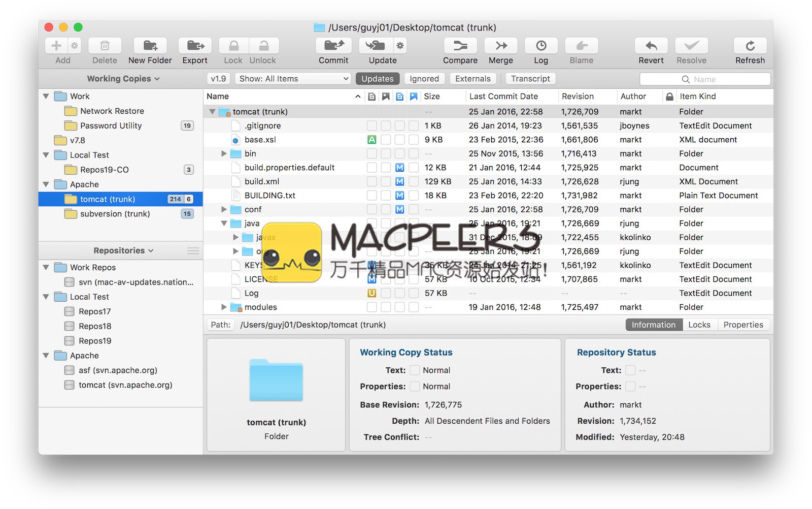The width and height of the screenshot is (812, 509).
Task: Click the Commit toolbar icon
Action: tap(333, 46)
